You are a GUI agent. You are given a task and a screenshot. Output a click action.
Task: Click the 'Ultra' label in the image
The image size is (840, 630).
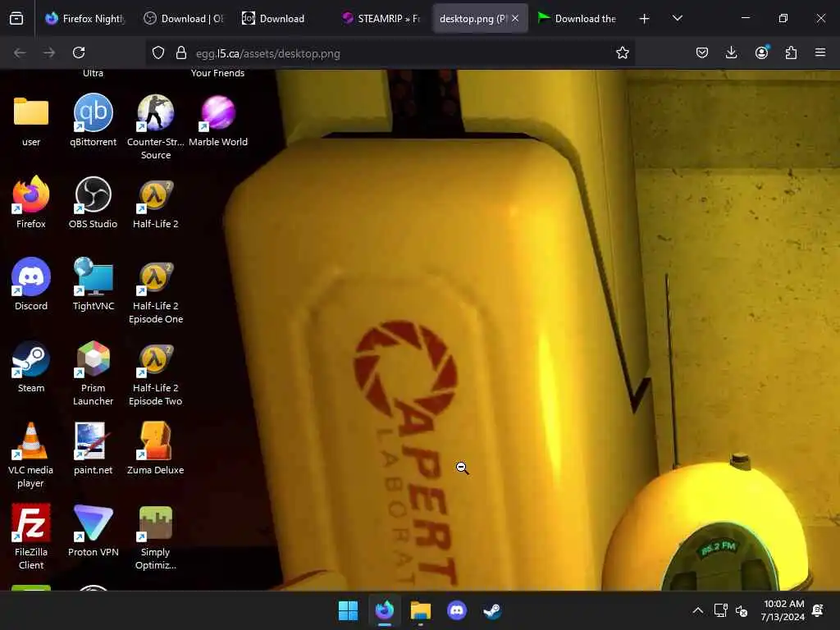94,73
